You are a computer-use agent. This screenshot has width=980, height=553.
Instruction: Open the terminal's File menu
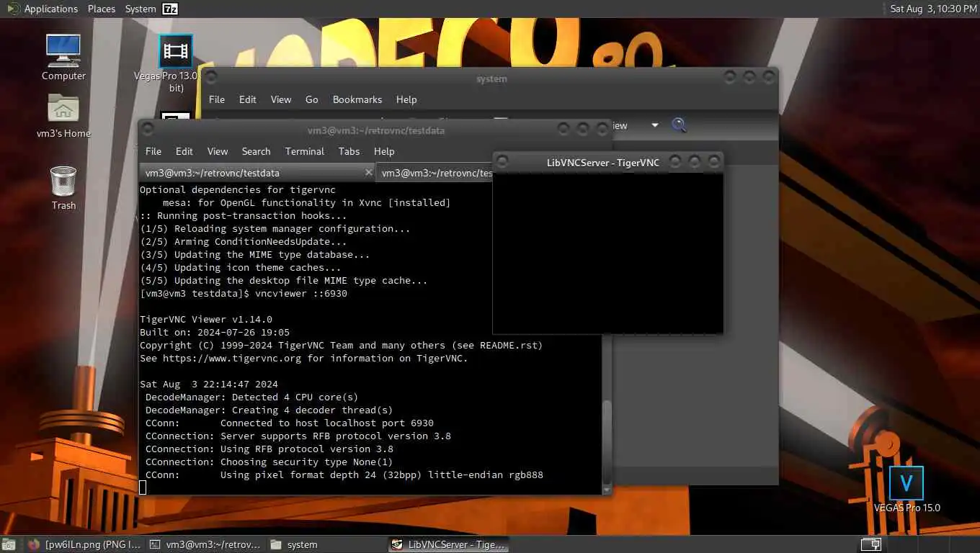coord(153,151)
